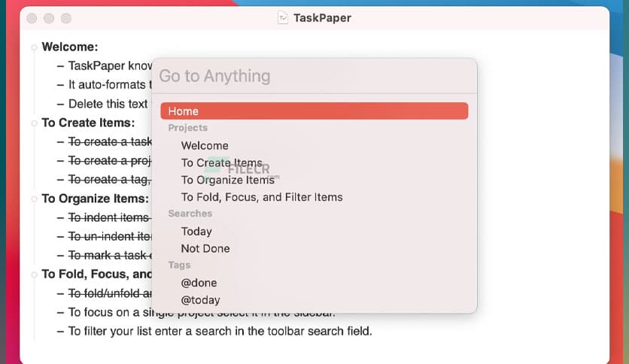
Task: Click the document icon beside the TaskPaper title
Action: (283, 17)
